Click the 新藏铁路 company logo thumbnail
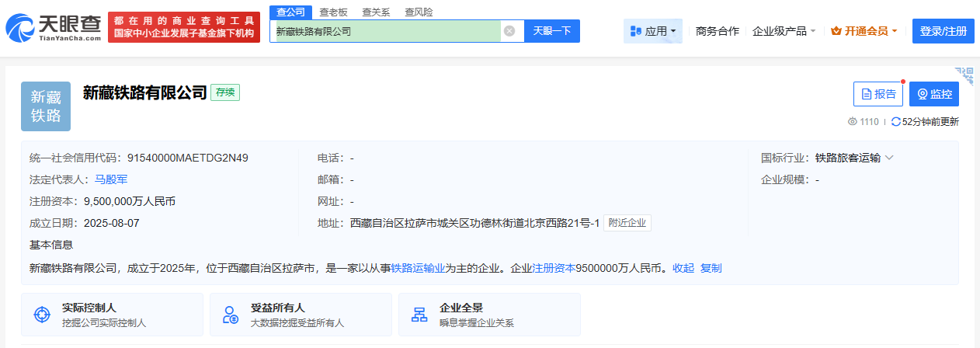 46,106
